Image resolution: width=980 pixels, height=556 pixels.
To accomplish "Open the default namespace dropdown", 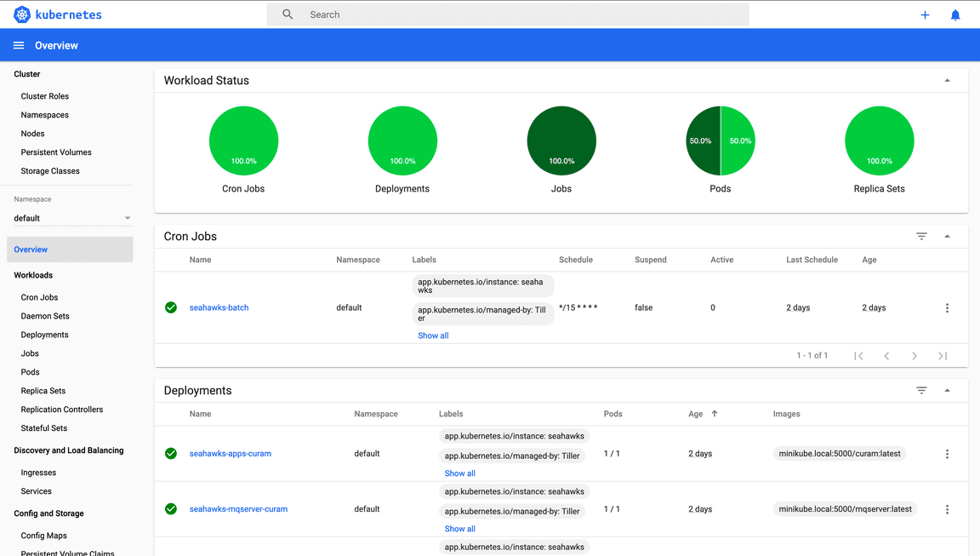I will (72, 218).
